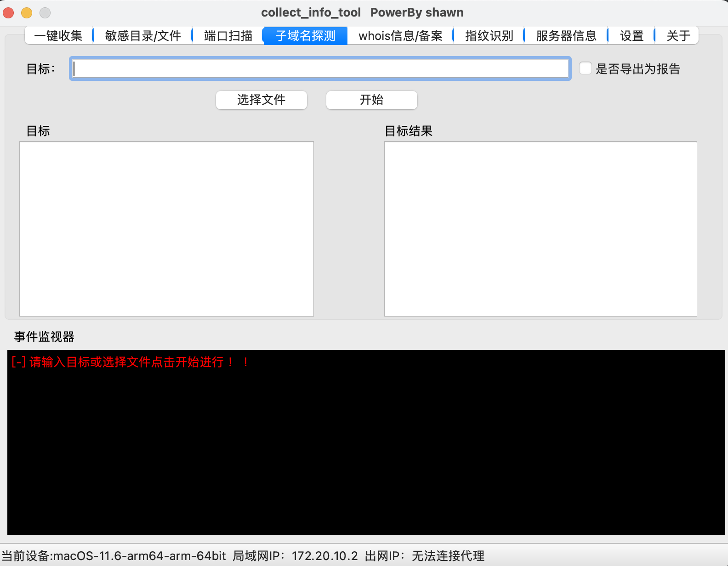This screenshot has height=566, width=728.
Task: Switch to the 一键收集 tab
Action: tap(58, 36)
